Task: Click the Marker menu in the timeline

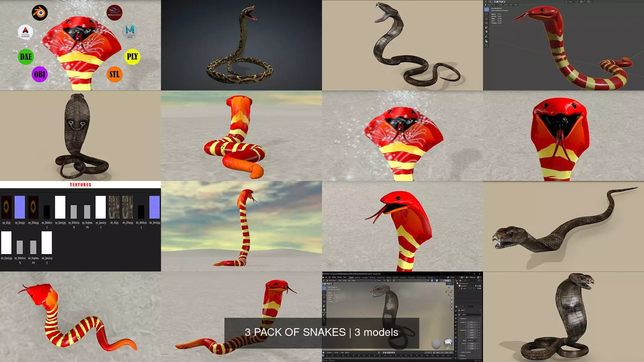Action: (x=347, y=353)
